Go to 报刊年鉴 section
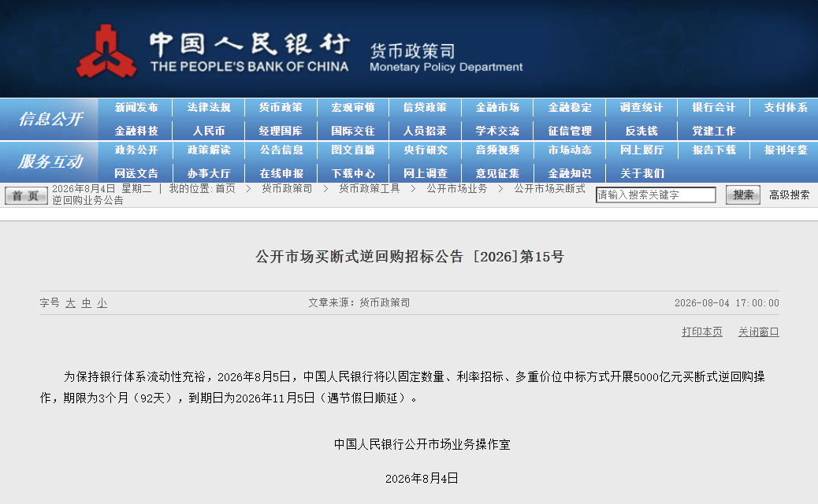The image size is (818, 504). (786, 150)
